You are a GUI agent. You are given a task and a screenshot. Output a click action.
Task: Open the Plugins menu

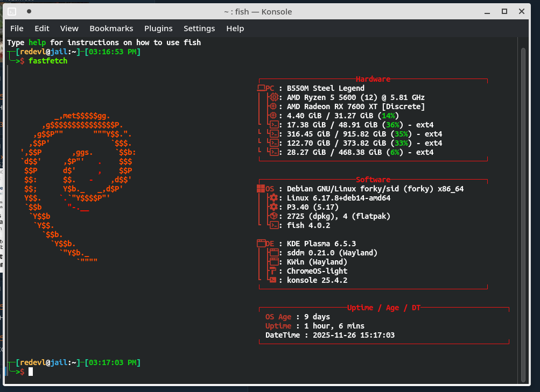[x=158, y=28]
